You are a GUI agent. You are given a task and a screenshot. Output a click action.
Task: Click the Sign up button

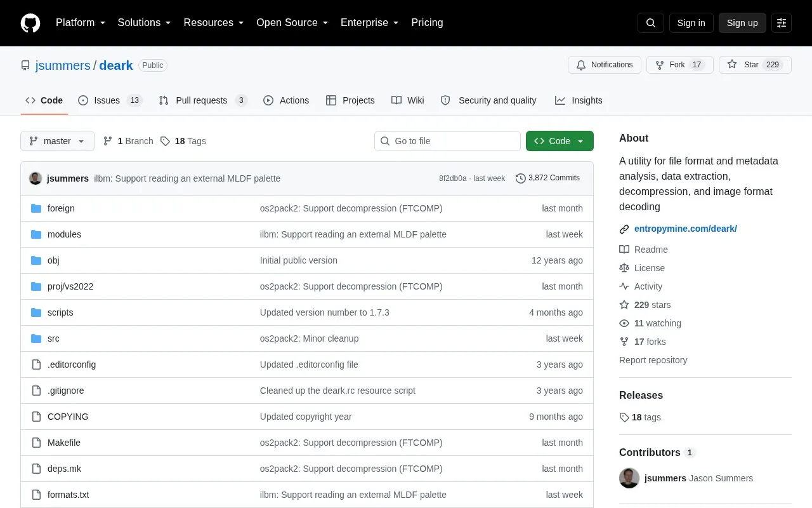pos(742,23)
